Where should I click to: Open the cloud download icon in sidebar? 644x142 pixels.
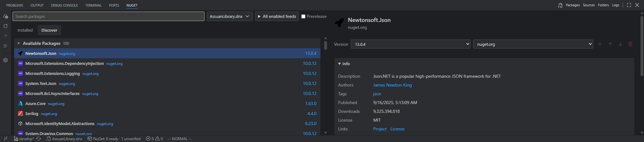5,16
